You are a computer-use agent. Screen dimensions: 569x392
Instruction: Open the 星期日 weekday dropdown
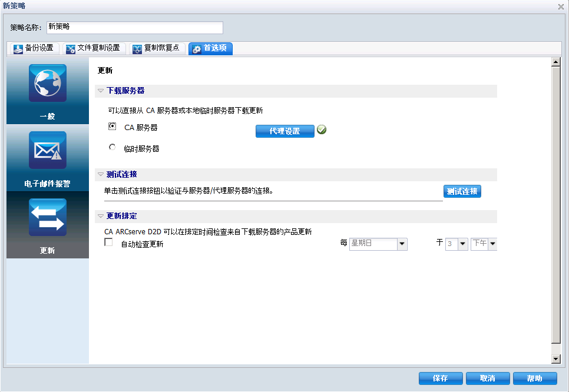coord(402,244)
